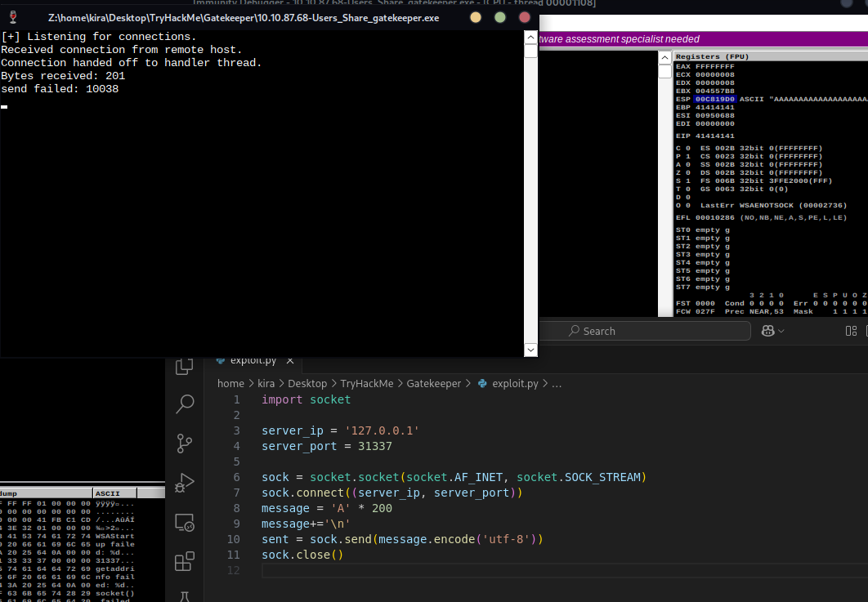
Task: Select the highlighted ESP value 00C819D0
Action: point(714,99)
